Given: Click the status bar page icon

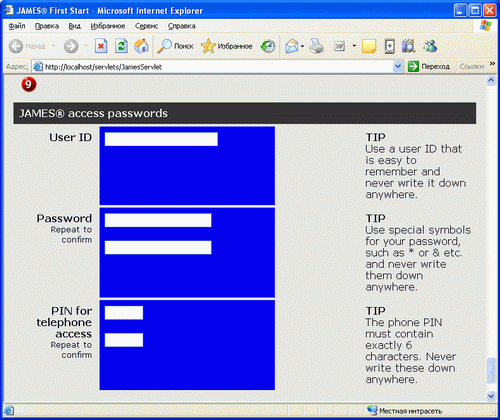Looking at the screenshot, I should (9, 410).
